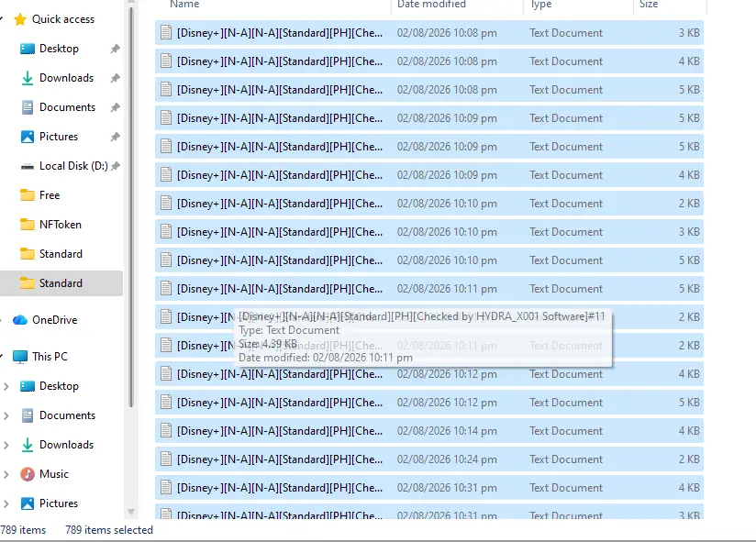Select file name in 10:08 pm 4 KB row
The image size is (756, 542).
click(x=280, y=61)
